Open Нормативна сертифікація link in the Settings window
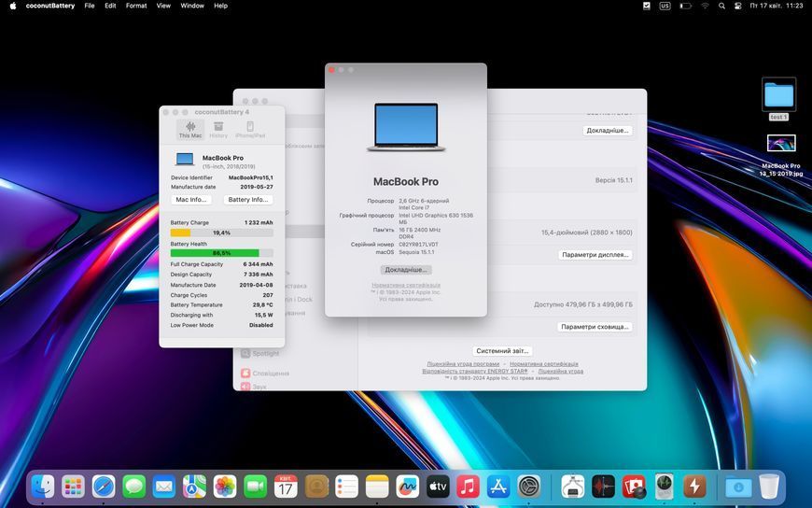This screenshot has width=812, height=508. [x=544, y=364]
